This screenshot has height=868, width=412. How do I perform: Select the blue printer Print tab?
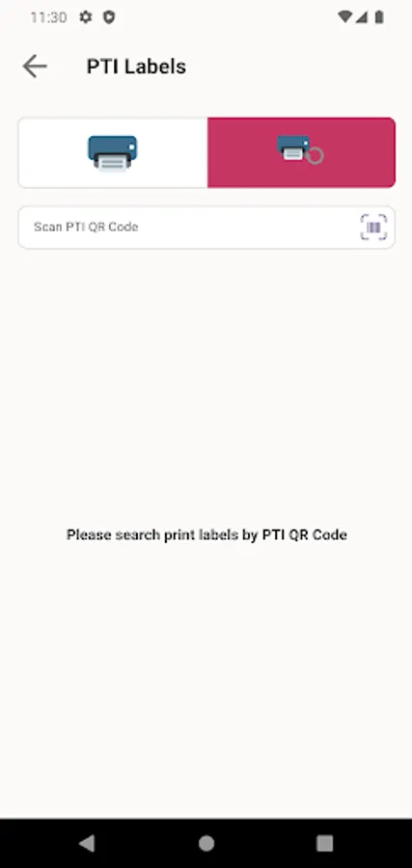click(113, 152)
